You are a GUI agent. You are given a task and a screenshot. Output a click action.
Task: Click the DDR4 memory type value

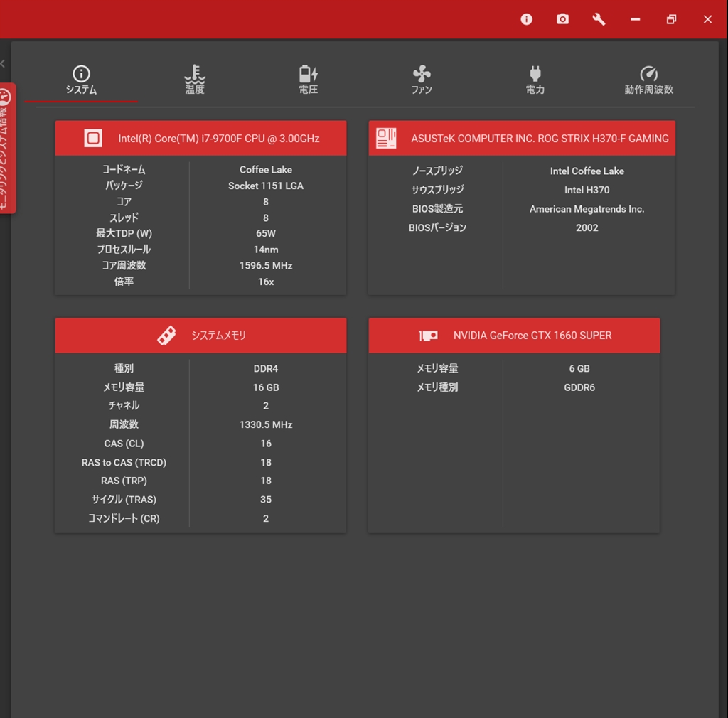(266, 368)
